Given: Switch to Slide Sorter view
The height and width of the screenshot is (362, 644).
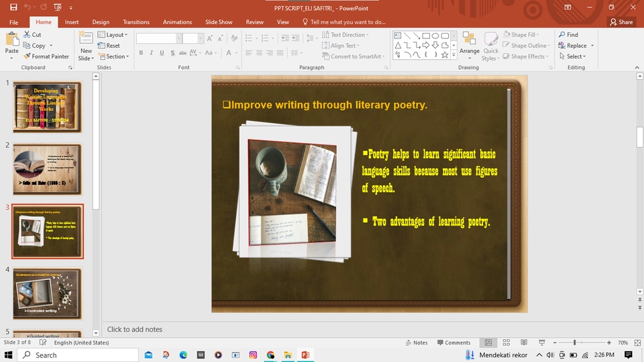Looking at the screenshot, I should coord(506,343).
